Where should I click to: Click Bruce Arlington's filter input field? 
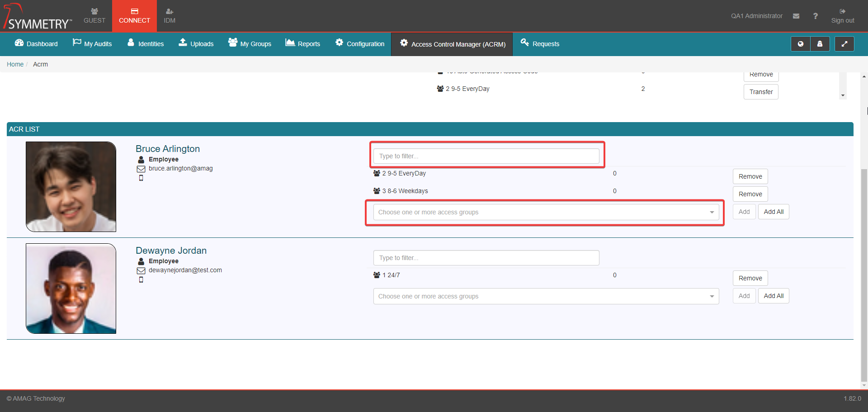pos(486,156)
